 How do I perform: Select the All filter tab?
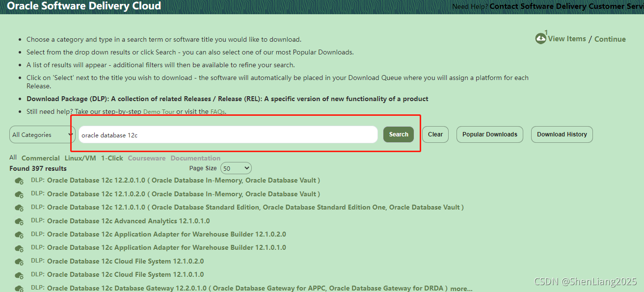click(13, 158)
